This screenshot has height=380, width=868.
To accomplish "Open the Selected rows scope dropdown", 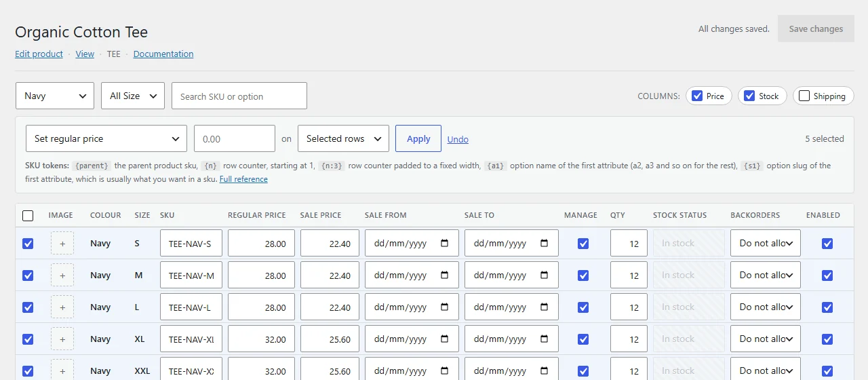I will click(x=344, y=138).
